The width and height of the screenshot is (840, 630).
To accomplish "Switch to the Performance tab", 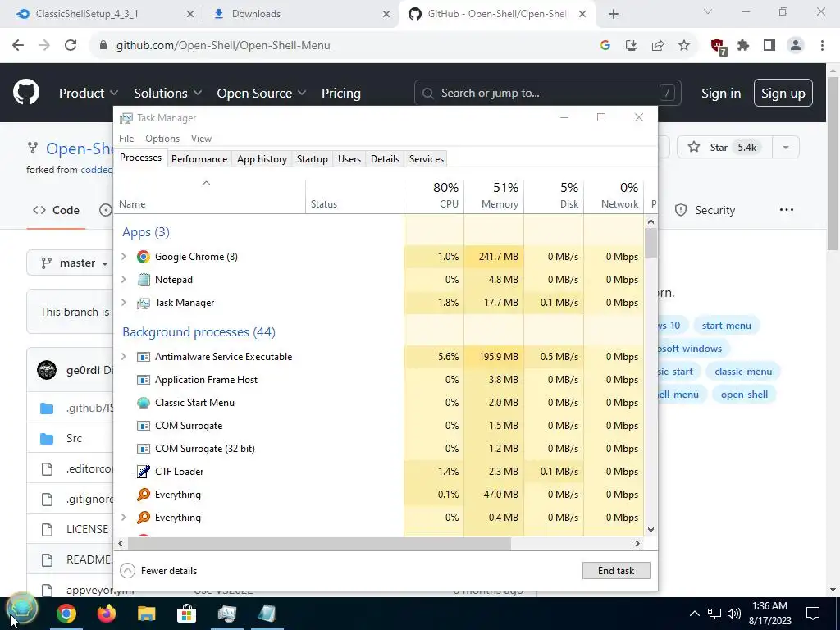I will click(199, 159).
